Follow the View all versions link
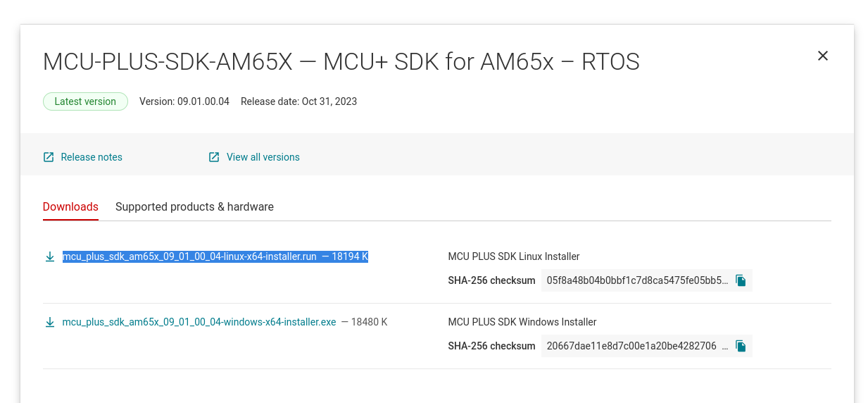 click(x=263, y=157)
